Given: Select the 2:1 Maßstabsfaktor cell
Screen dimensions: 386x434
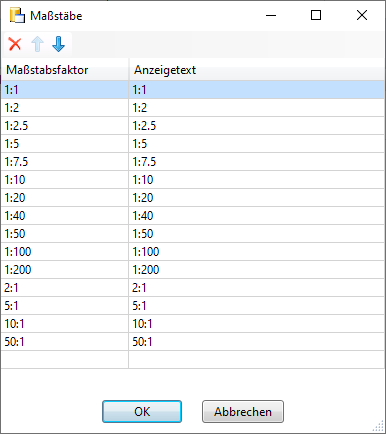Looking at the screenshot, I should [65, 288].
